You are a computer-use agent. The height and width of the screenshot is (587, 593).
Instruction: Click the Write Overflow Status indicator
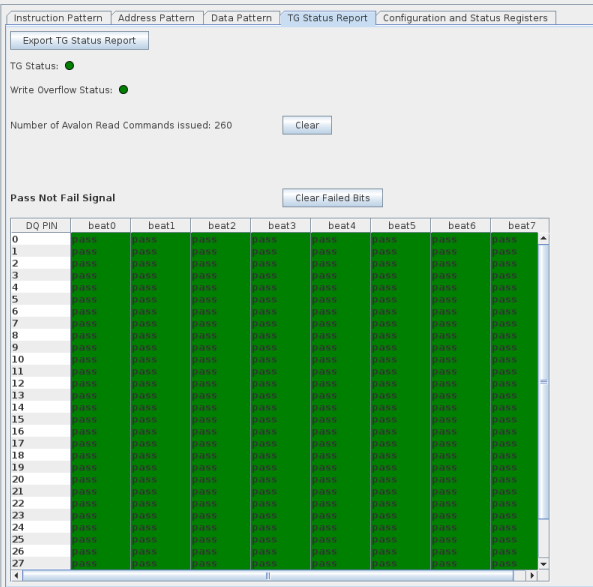pyautogui.click(x=123, y=90)
